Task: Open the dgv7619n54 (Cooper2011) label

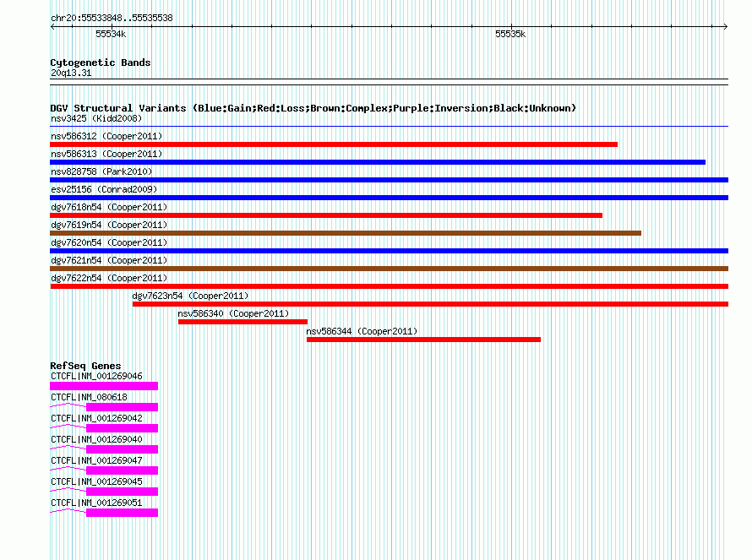Action: point(109,225)
